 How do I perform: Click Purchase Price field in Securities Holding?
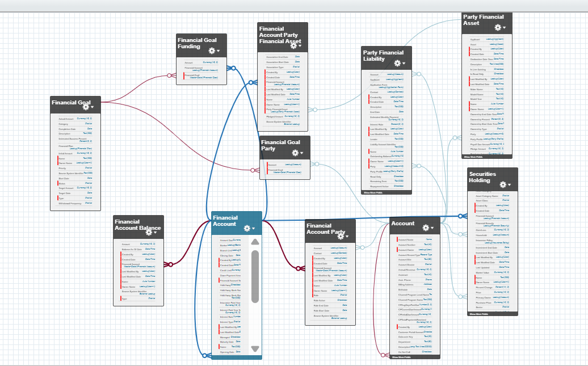(493, 302)
